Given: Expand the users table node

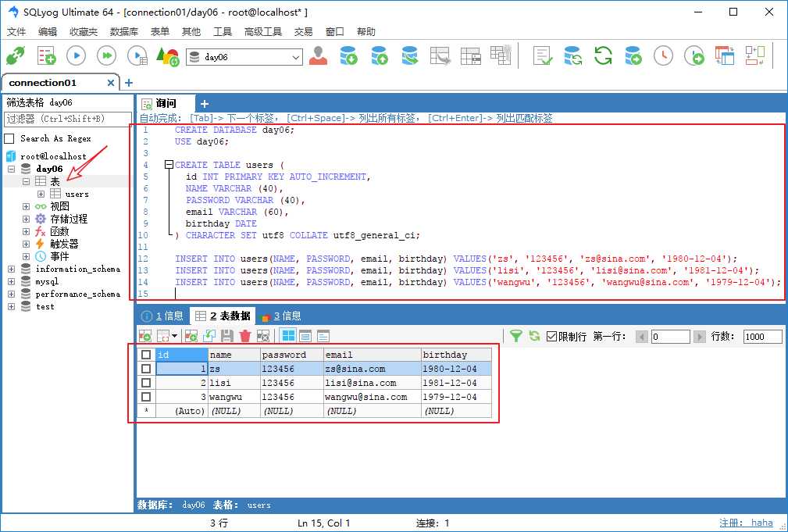Looking at the screenshot, I should click(x=41, y=194).
